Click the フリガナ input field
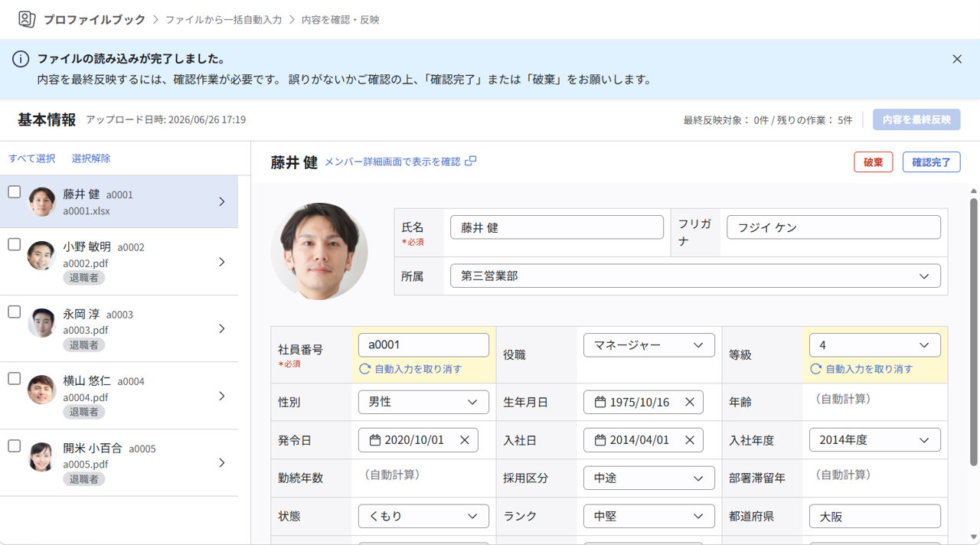Screen dimensions: 980x545 pyautogui.click(x=834, y=227)
